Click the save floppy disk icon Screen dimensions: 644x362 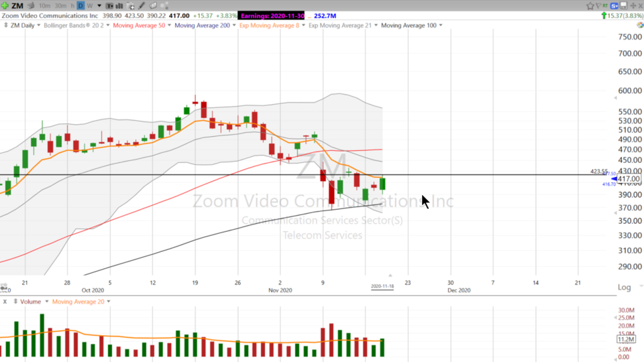click(x=623, y=6)
